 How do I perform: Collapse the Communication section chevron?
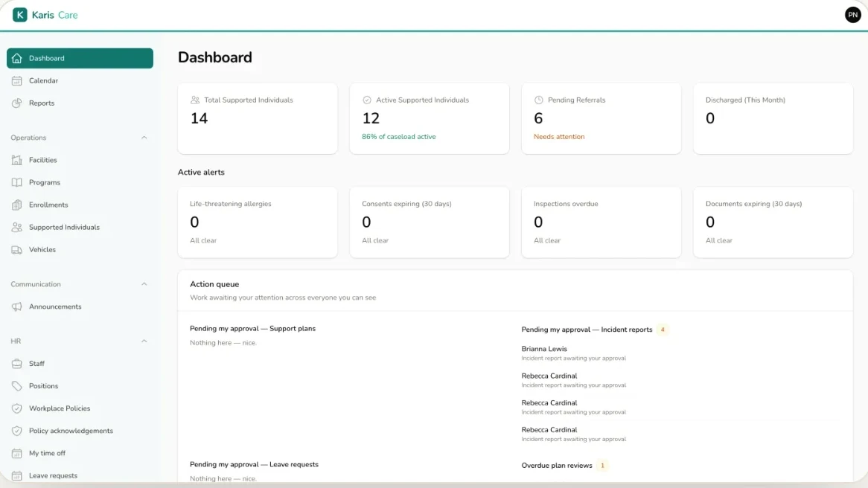144,284
